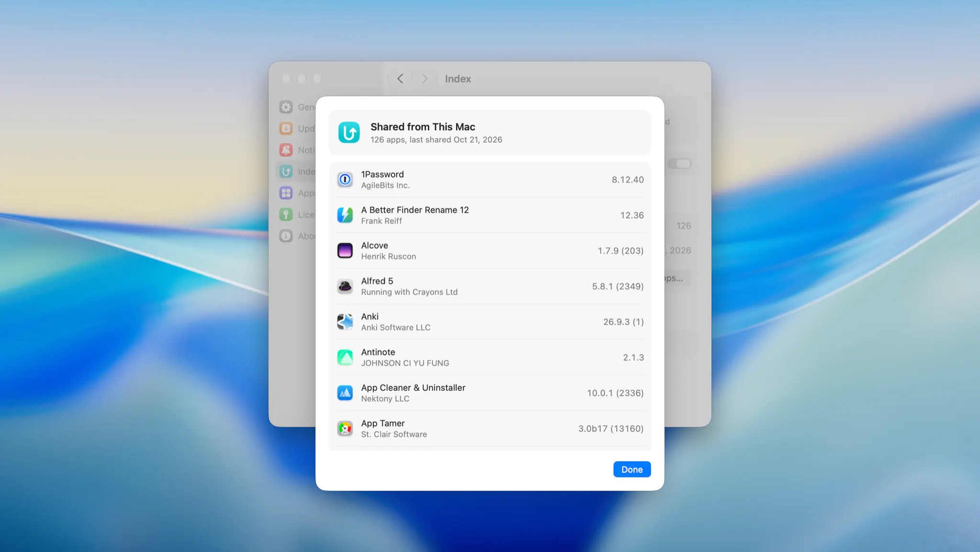The height and width of the screenshot is (552, 980).
Task: Select the Alfred 5 app name
Action: tap(377, 281)
